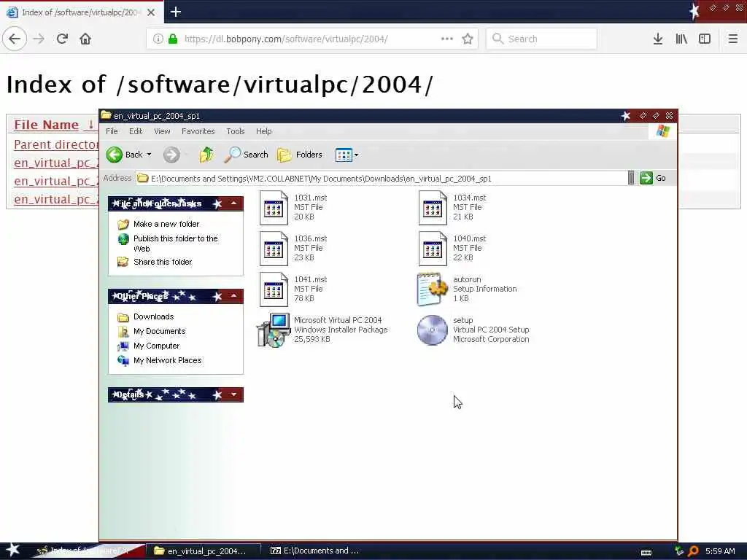Screen dimensions: 747x560
Task: Open the Help menu in Explorer
Action: tap(263, 131)
